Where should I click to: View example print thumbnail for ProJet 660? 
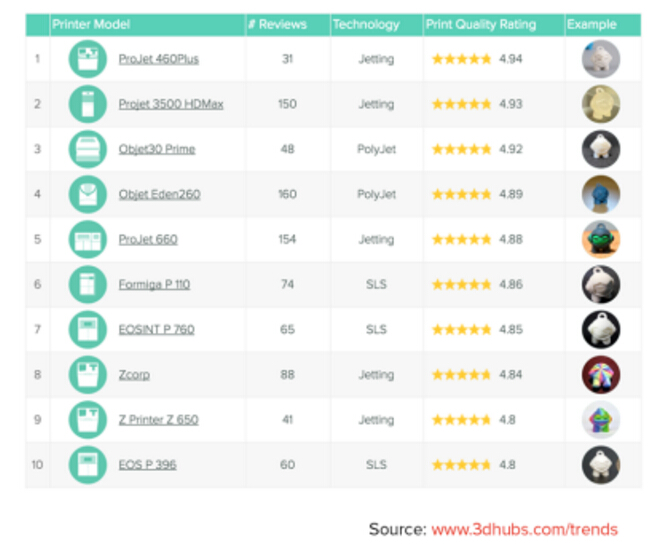tap(601, 239)
